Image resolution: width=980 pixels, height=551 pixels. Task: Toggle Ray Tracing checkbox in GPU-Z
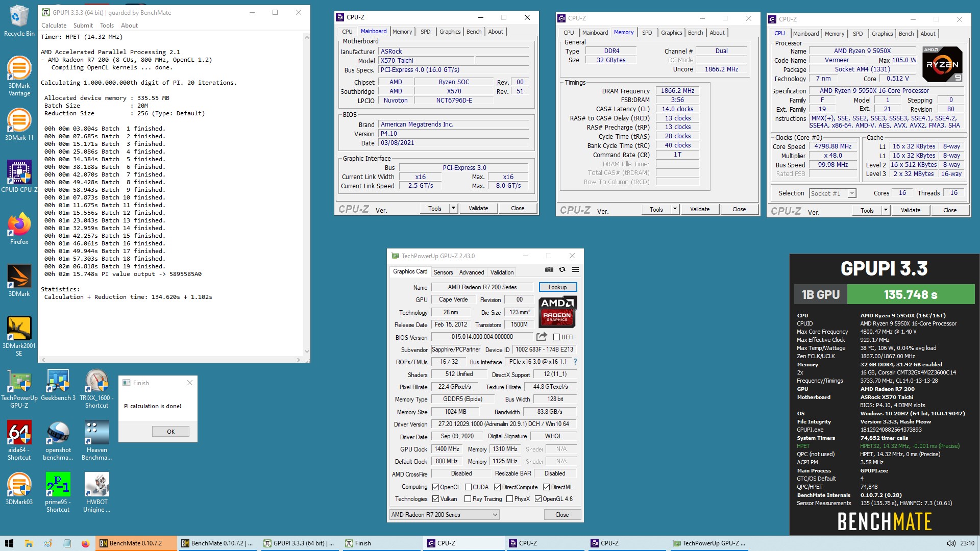tap(468, 499)
